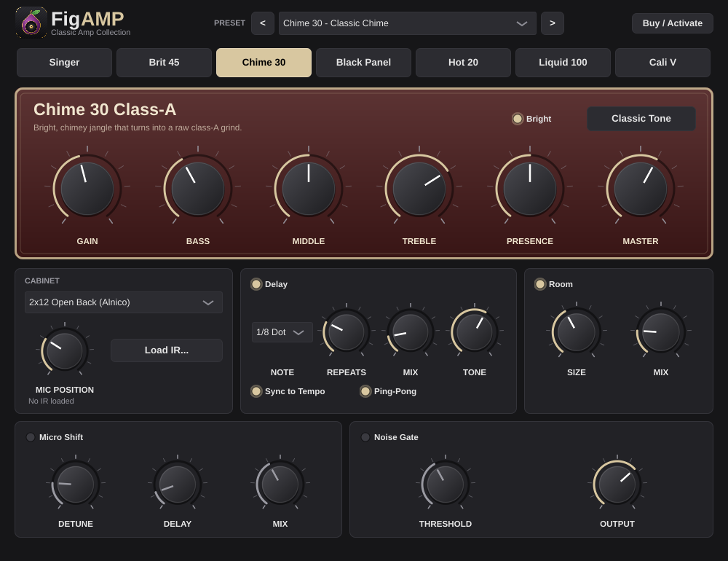The height and width of the screenshot is (561, 728).
Task: Go to the next preset arrow
Action: (553, 23)
